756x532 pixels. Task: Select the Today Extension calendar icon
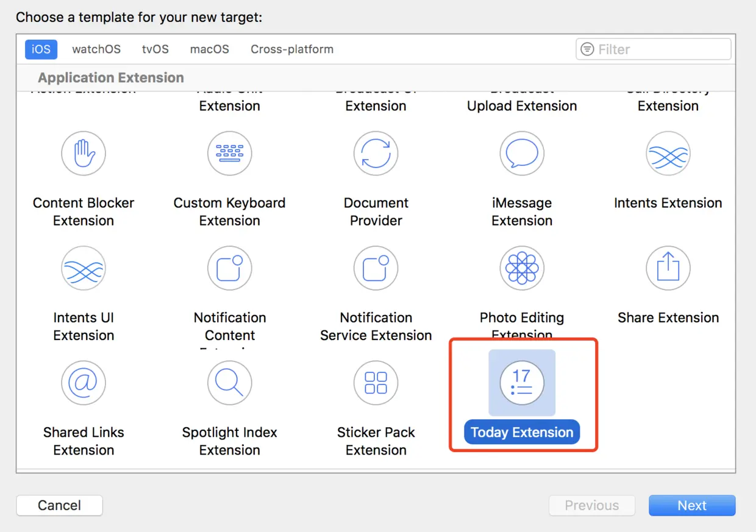point(522,383)
